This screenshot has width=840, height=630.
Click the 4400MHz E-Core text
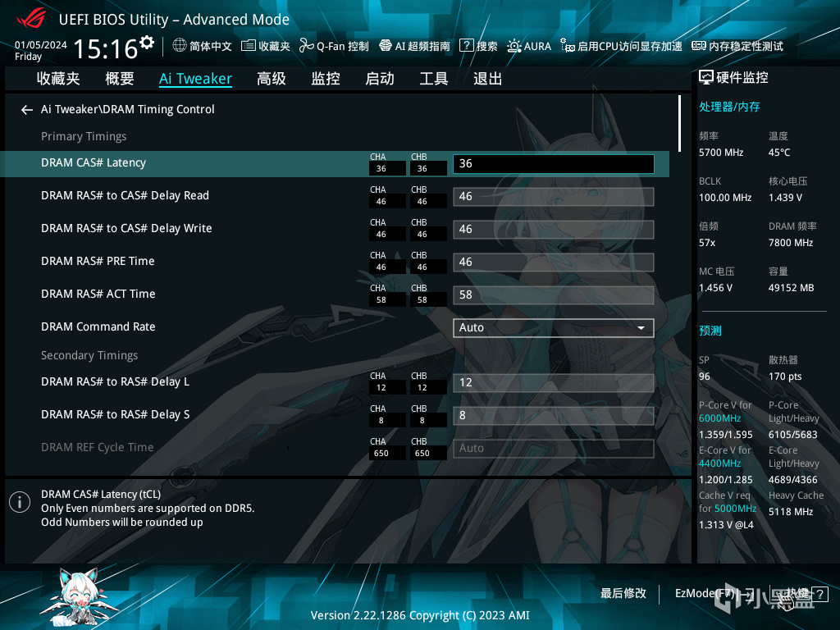[719, 463]
